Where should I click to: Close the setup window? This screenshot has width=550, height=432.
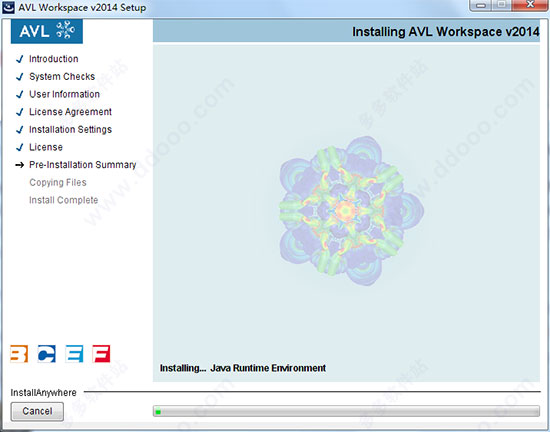(x=530, y=5)
